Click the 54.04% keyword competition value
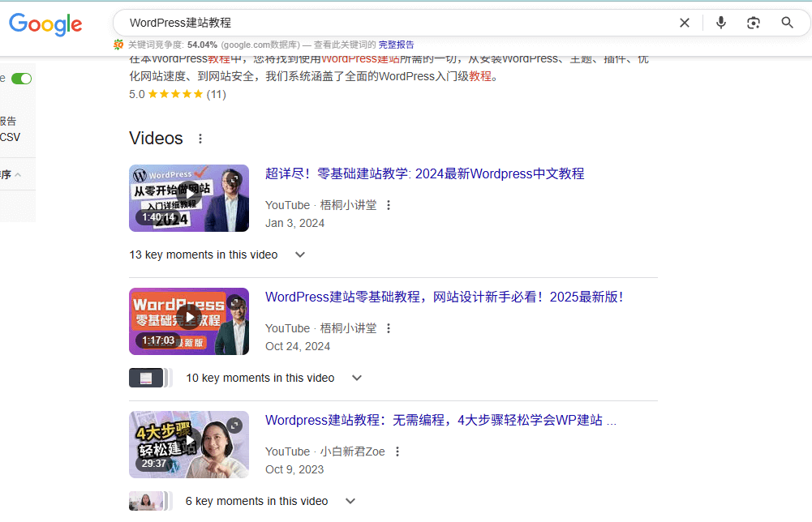The width and height of the screenshot is (812, 522). tap(202, 45)
